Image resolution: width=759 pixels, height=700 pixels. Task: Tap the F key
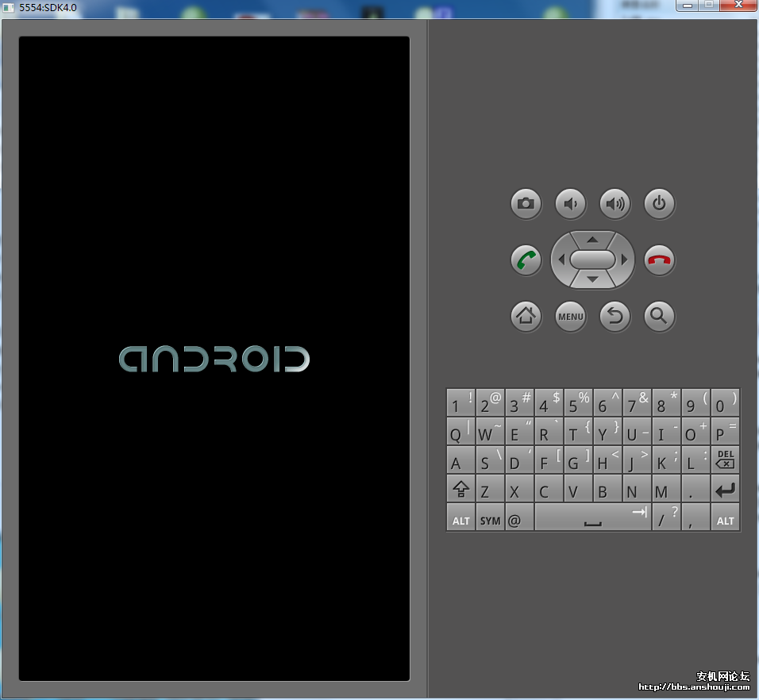[549, 460]
